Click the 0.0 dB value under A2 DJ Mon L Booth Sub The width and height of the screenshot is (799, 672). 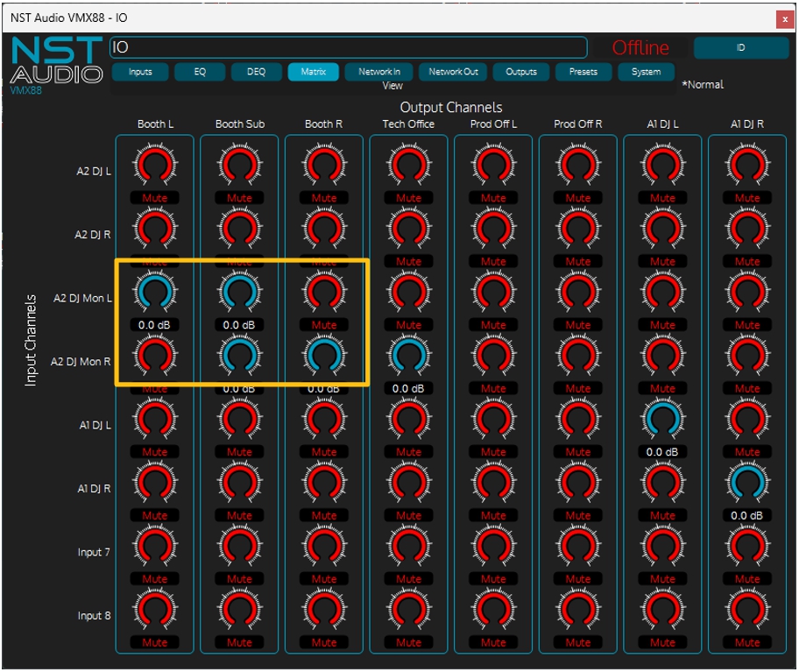click(239, 325)
